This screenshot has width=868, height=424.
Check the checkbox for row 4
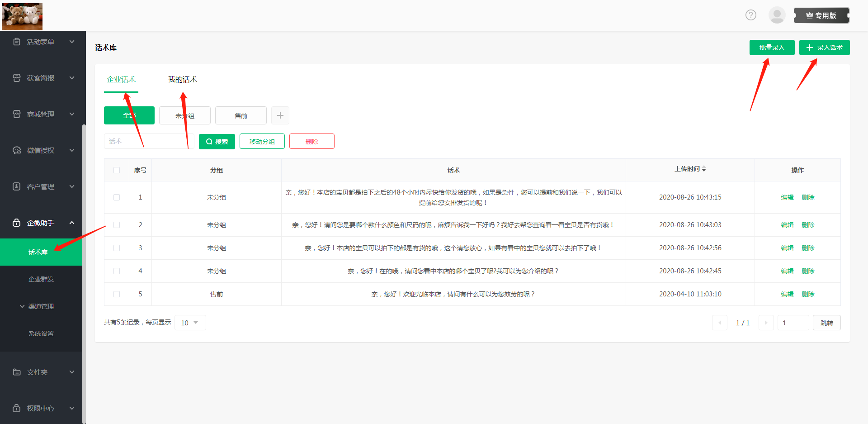click(x=117, y=271)
